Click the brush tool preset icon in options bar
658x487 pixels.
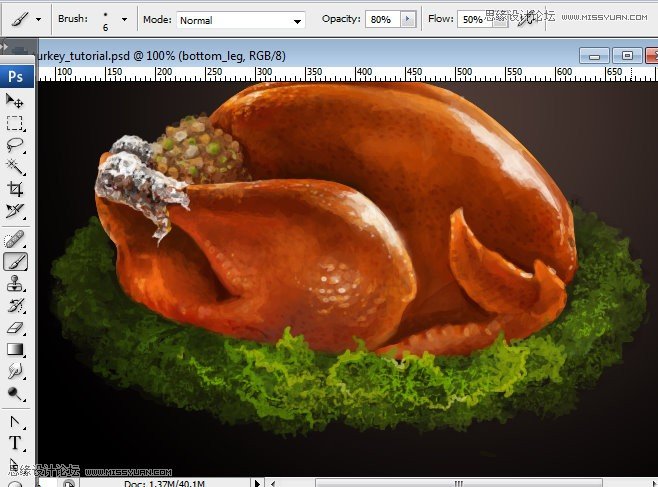coord(19,19)
